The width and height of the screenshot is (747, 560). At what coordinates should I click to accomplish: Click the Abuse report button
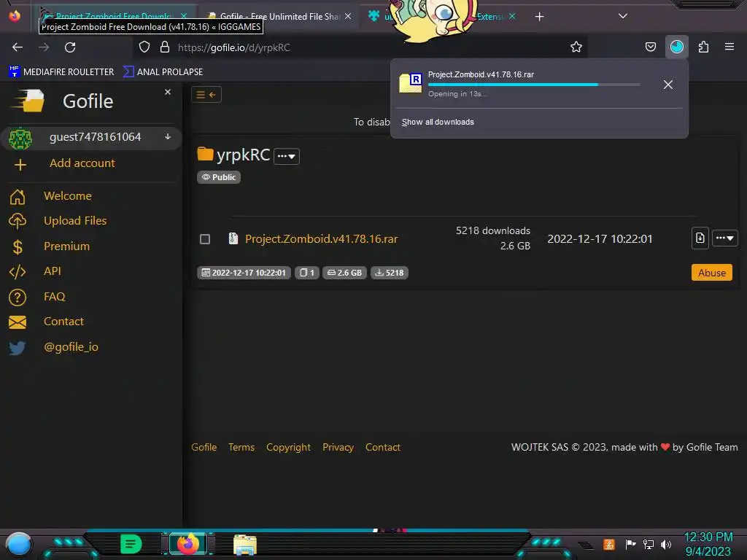point(712,273)
